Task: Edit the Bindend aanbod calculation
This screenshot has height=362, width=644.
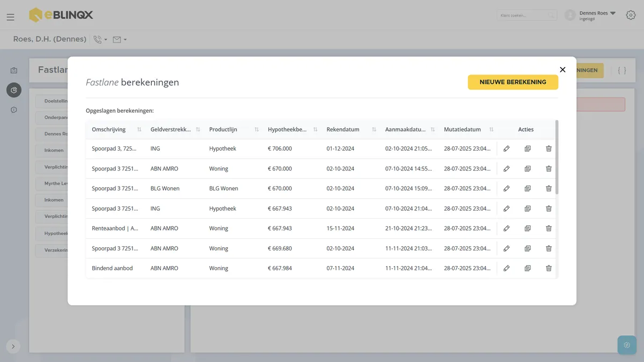Action: tap(506, 268)
